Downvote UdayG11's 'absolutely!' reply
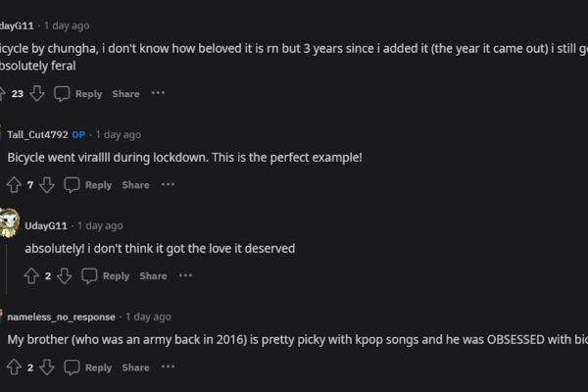The height and width of the screenshot is (392, 588). 64,275
